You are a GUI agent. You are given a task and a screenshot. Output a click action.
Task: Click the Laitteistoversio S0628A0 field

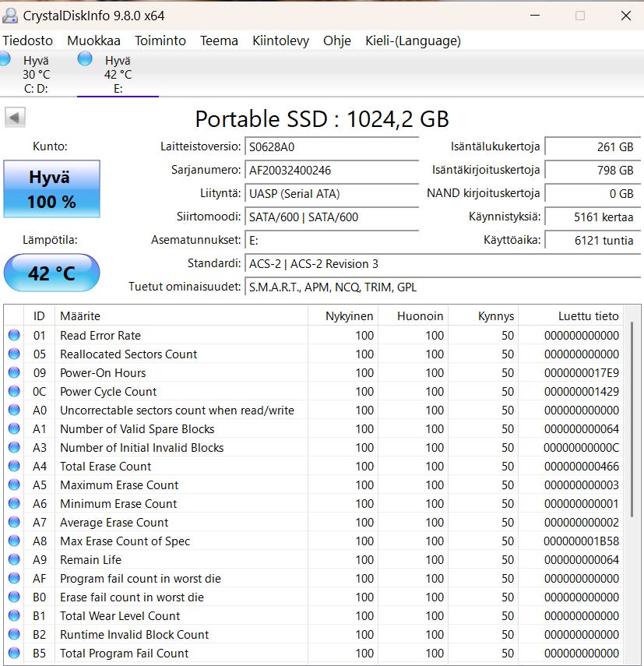(332, 147)
